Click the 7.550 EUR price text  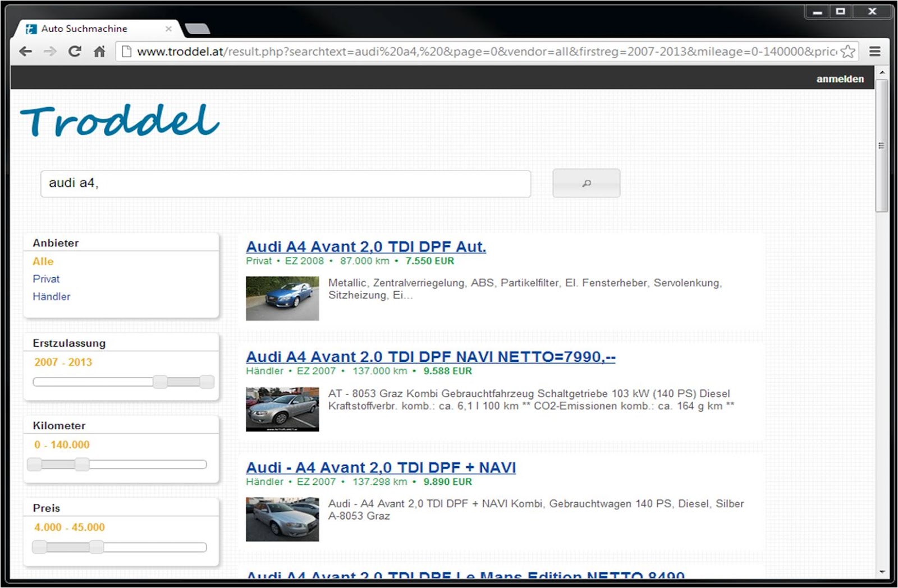430,261
